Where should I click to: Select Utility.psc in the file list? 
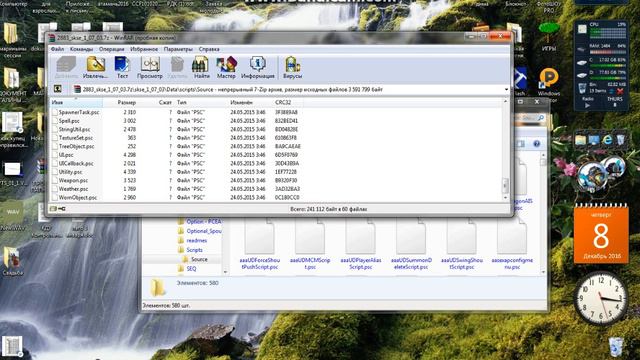pos(70,172)
